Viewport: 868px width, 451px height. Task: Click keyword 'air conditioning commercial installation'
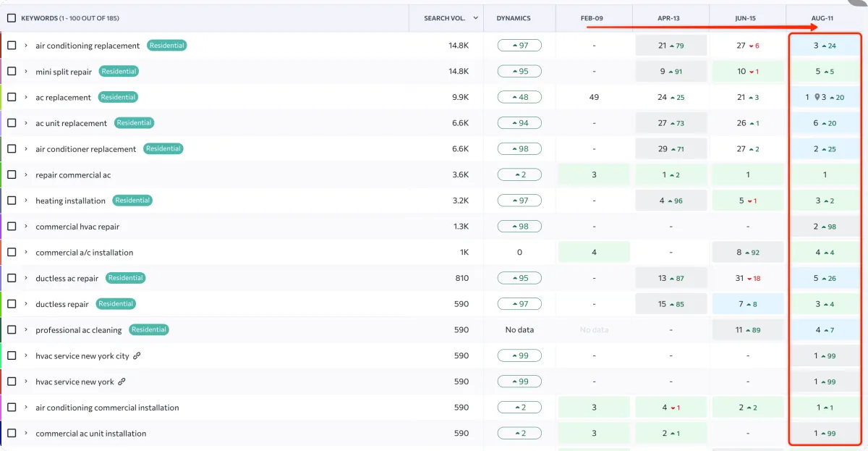point(107,408)
